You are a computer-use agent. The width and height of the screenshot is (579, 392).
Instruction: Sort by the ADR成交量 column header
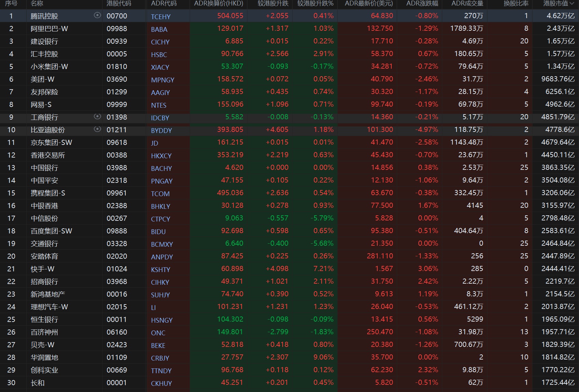pyautogui.click(x=467, y=3)
